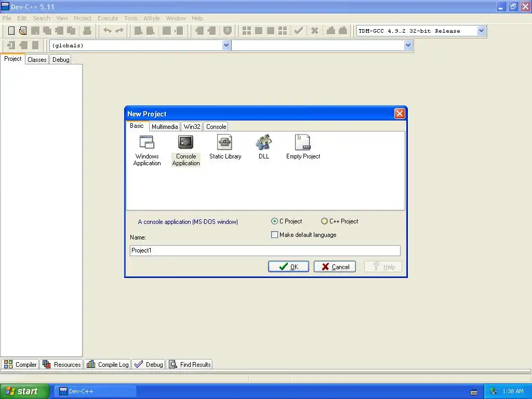Click the Save All toolbar icon
532x399 pixels.
(x=47, y=31)
